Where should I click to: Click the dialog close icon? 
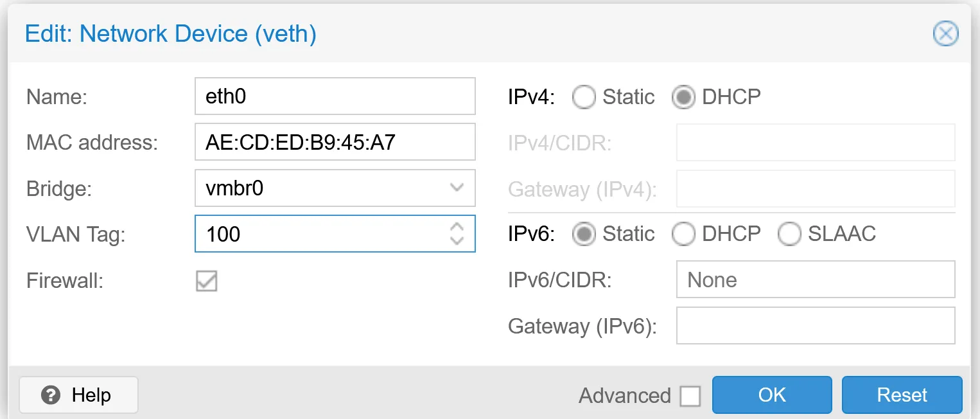[945, 33]
